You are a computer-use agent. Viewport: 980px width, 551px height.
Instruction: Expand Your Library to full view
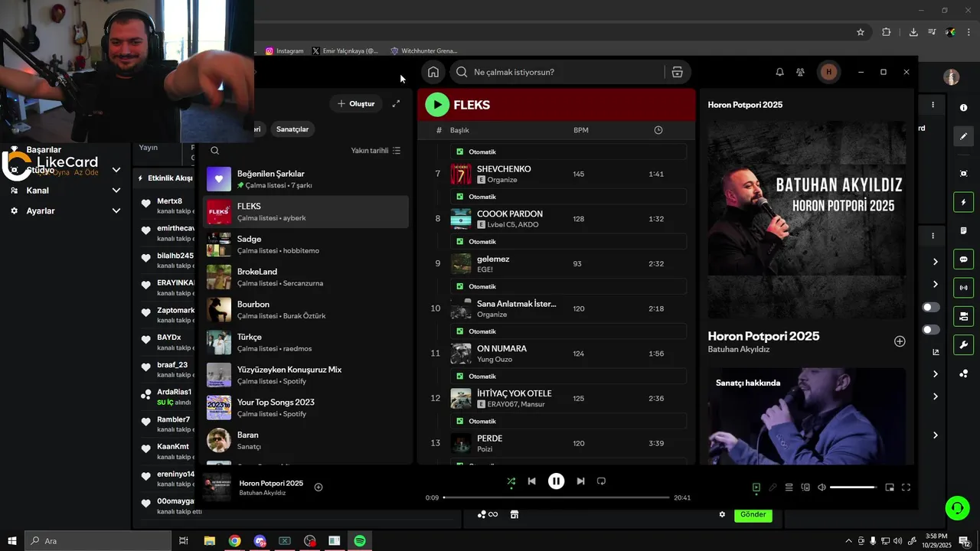[396, 103]
